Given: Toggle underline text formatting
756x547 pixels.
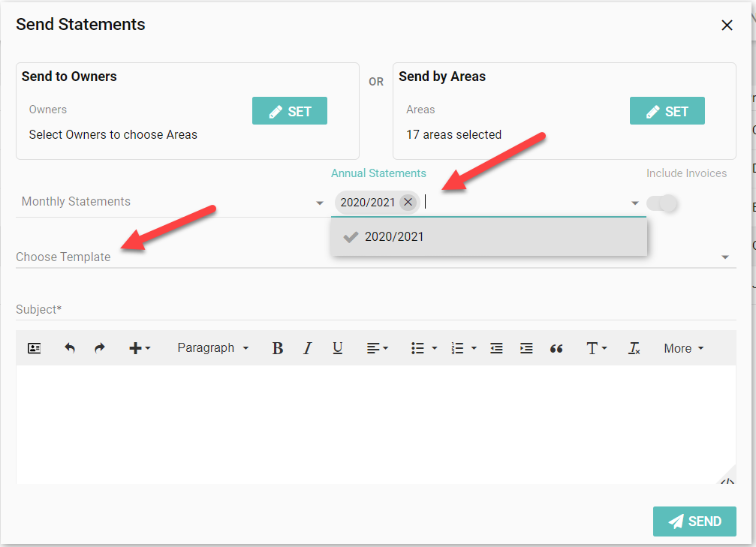Looking at the screenshot, I should (337, 348).
